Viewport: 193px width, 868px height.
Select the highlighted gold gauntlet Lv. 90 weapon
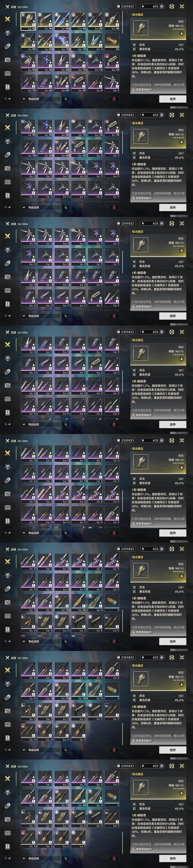(28, 22)
